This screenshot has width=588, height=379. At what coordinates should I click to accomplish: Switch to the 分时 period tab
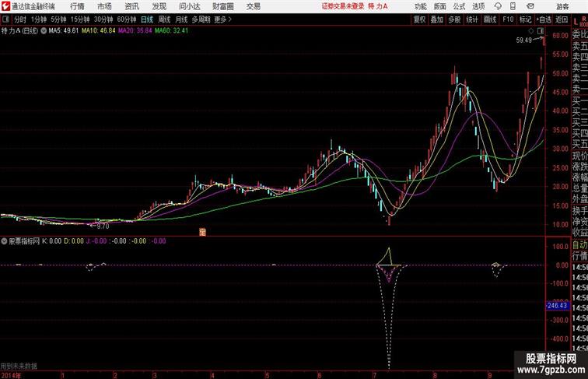(x=20, y=19)
